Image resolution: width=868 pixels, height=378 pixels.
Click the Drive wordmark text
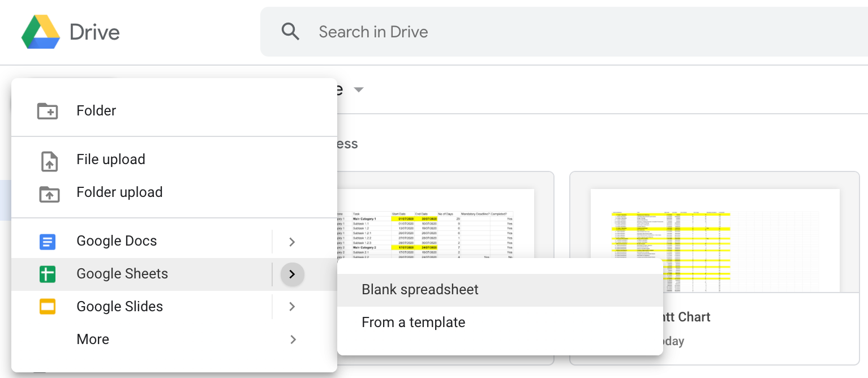point(94,32)
